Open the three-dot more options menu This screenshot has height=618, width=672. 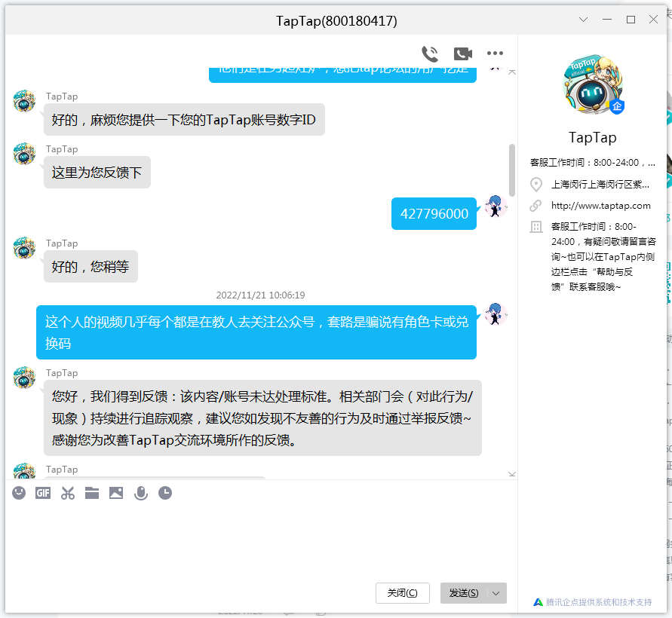pos(495,53)
